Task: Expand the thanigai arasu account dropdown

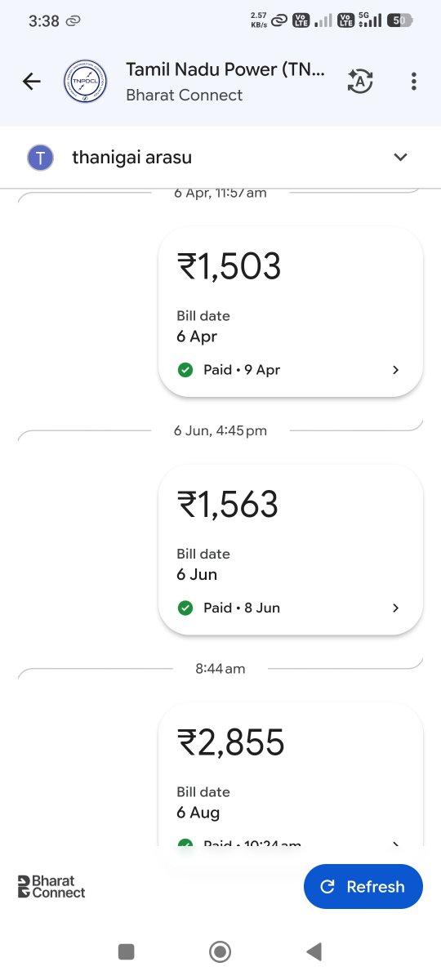Action: point(400,157)
